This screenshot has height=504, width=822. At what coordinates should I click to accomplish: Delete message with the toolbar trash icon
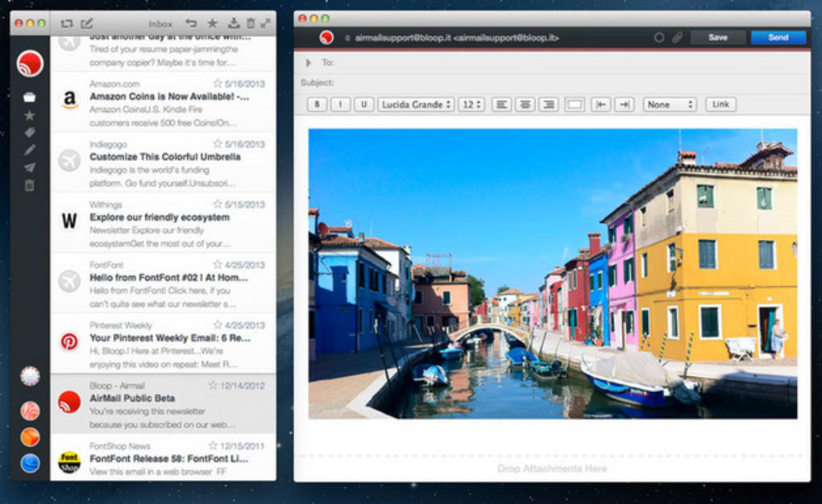[x=250, y=23]
